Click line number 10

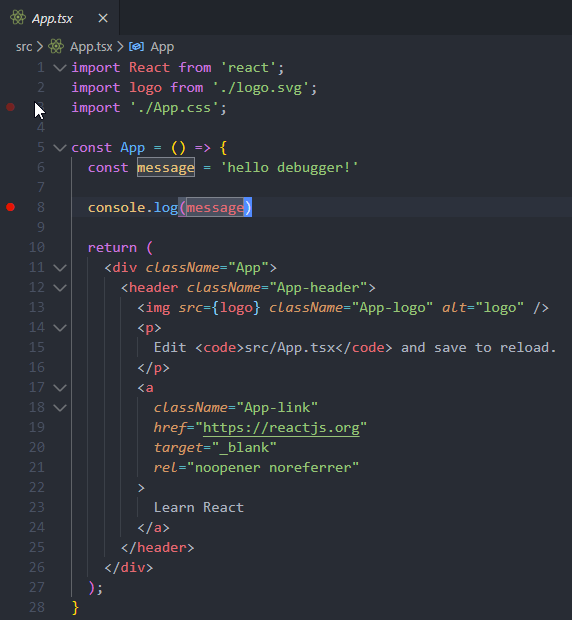(37, 248)
